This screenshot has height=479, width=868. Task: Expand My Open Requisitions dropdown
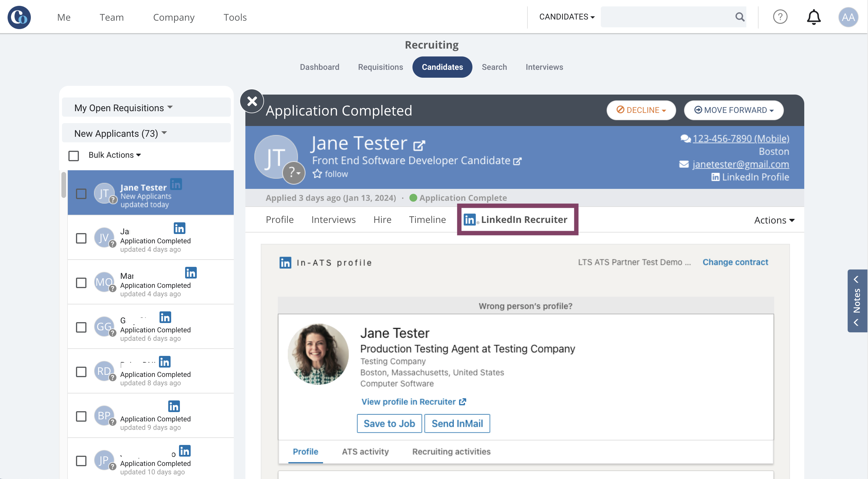pos(123,108)
